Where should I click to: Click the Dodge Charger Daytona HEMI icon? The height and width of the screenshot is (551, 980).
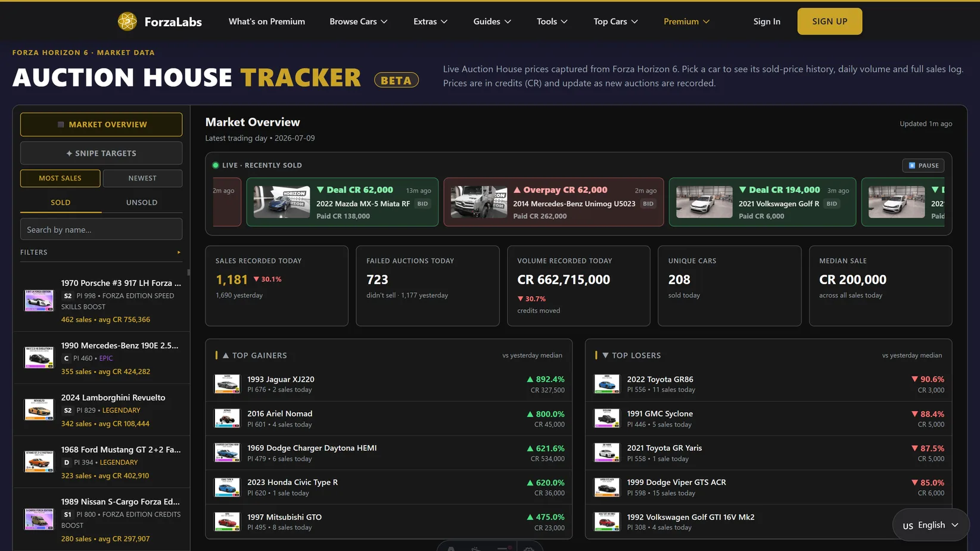coord(227,453)
